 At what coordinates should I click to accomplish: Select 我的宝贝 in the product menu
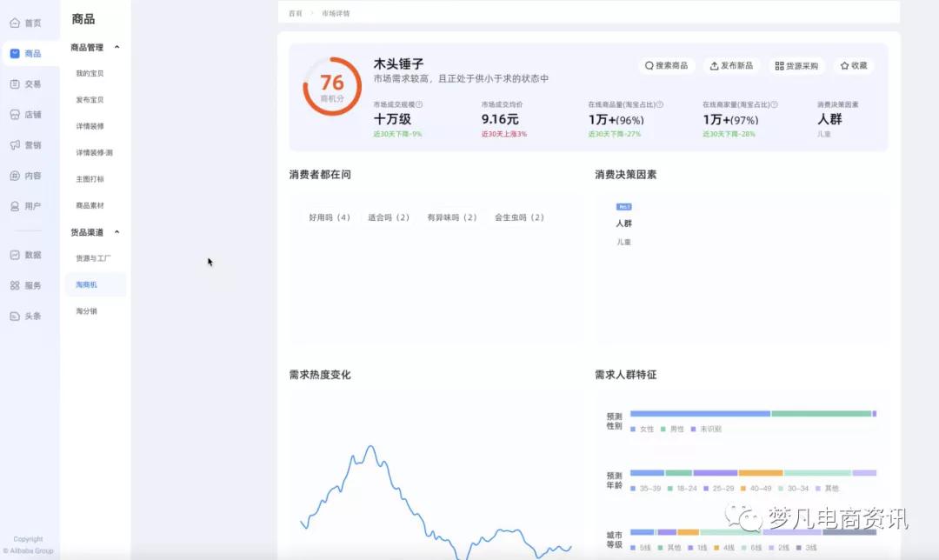90,74
